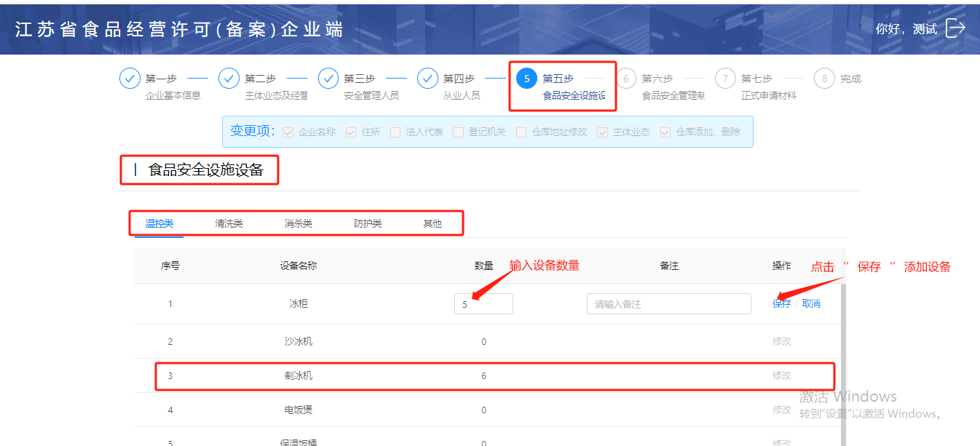Click the 第一步 checkmark step circle

(x=130, y=79)
